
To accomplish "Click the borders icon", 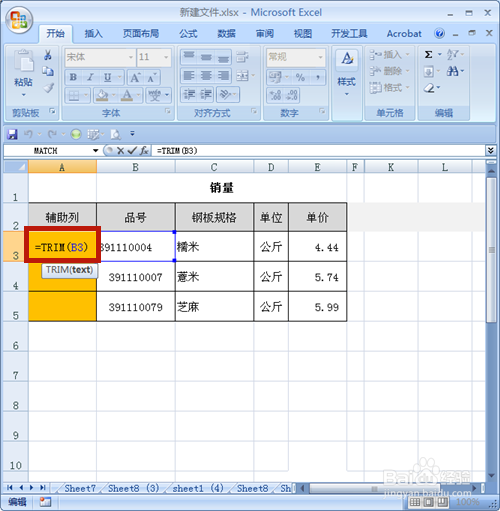I will click(74, 96).
